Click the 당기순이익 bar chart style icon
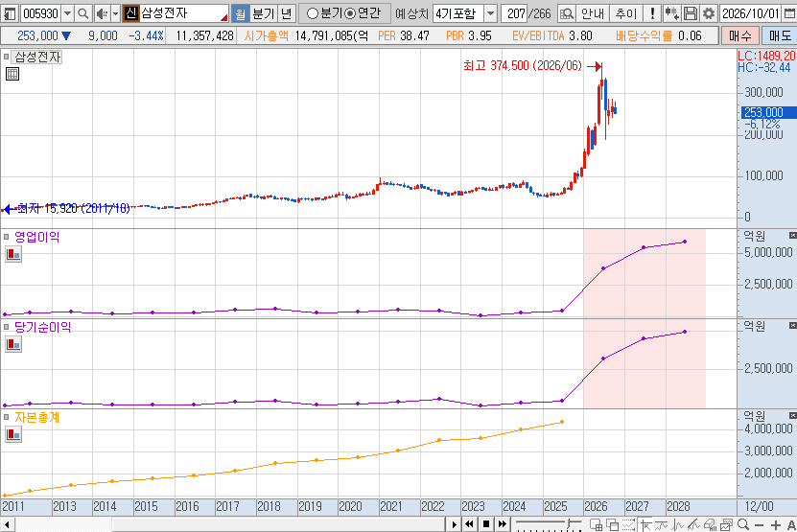 click(13, 344)
